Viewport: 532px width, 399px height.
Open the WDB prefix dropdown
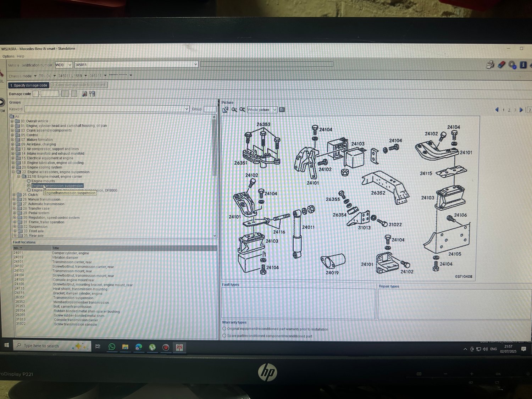pos(70,65)
